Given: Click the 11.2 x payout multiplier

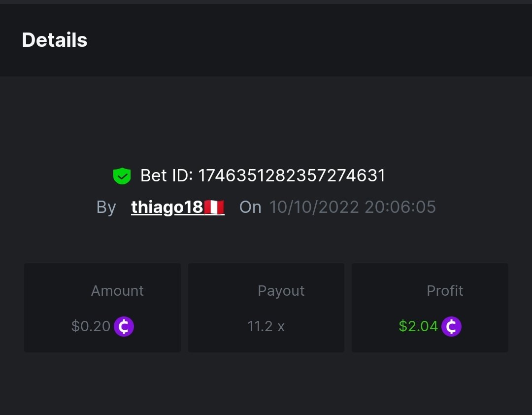Looking at the screenshot, I should (x=266, y=326).
